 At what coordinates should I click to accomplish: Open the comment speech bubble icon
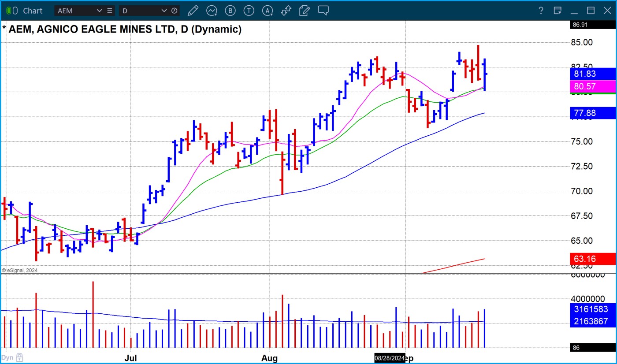tap(323, 10)
